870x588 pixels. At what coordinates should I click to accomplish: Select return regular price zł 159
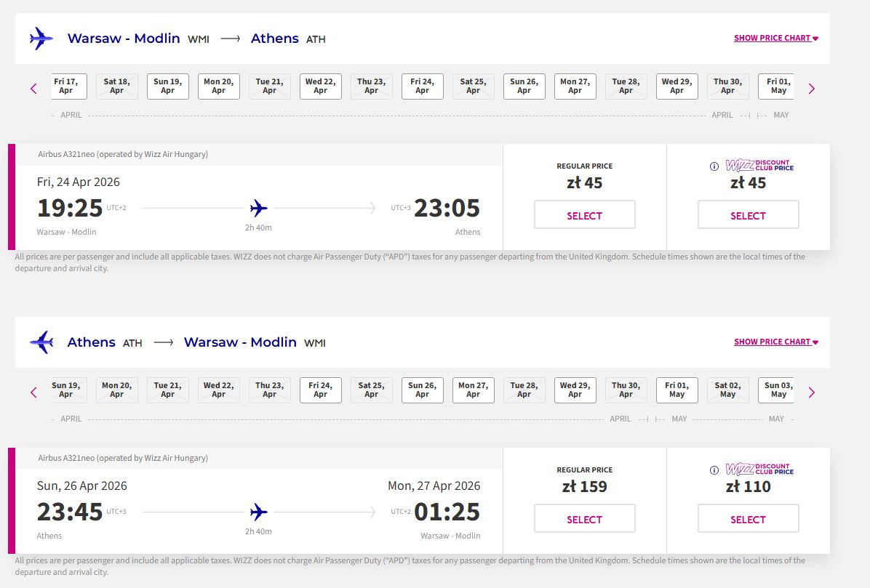[x=584, y=518]
